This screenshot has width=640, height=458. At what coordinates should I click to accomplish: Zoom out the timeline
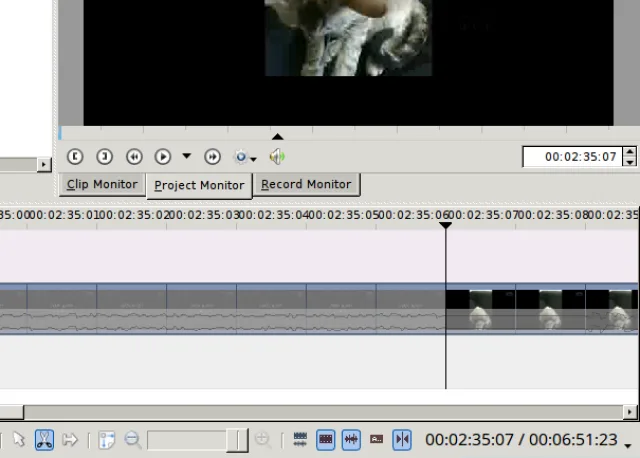[133, 440]
